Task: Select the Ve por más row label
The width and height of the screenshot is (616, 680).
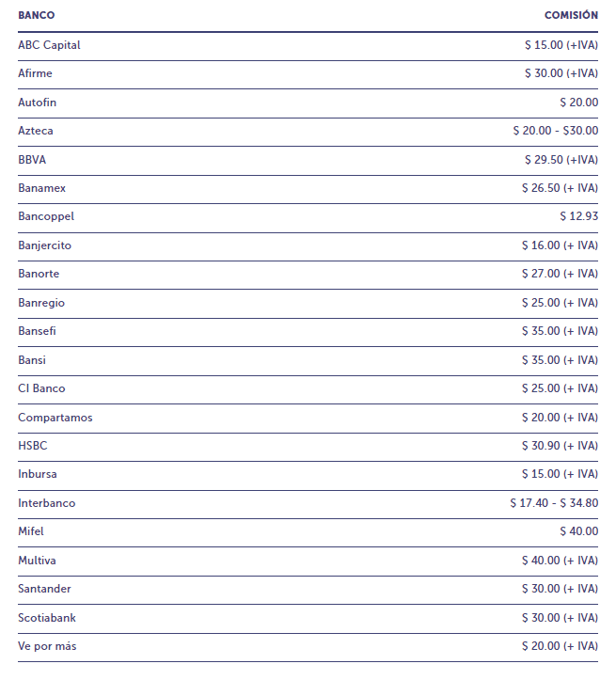Action: 44,646
